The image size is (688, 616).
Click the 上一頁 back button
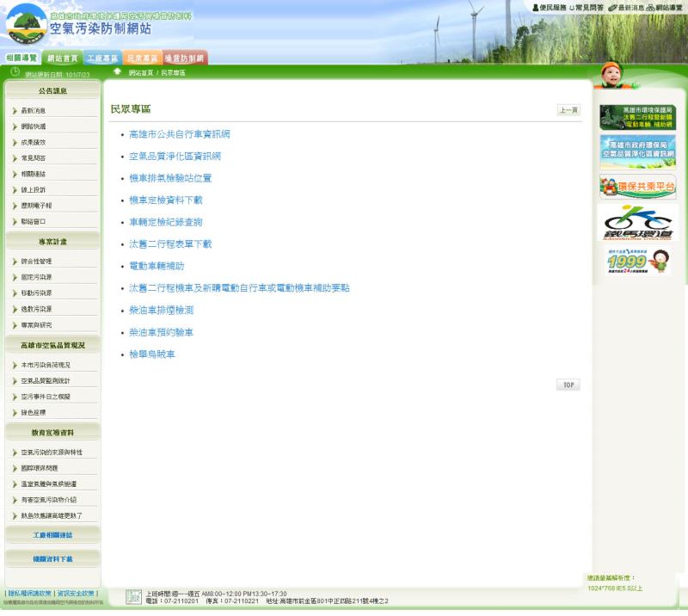pyautogui.click(x=568, y=110)
